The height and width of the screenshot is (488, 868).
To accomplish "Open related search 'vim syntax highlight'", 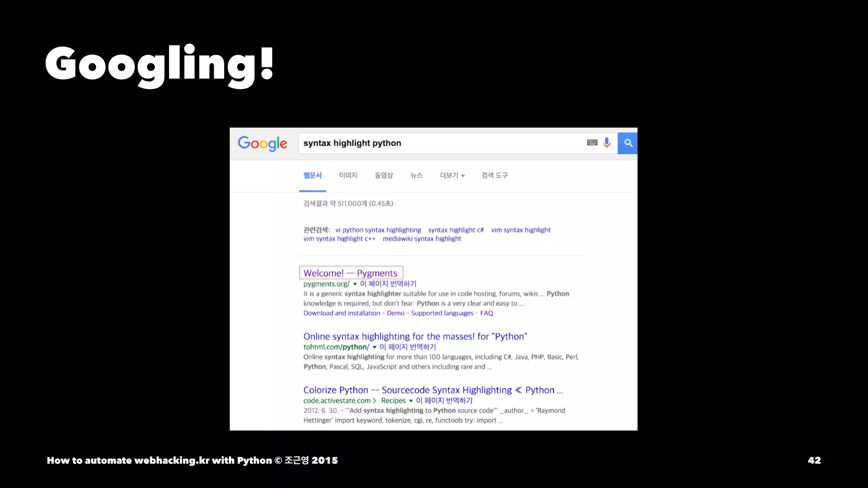I will coord(520,230).
